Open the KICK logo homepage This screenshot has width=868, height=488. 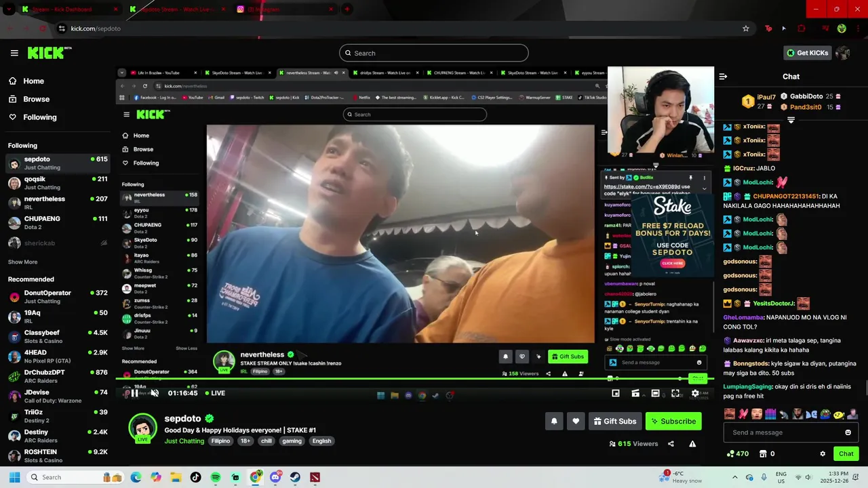49,53
